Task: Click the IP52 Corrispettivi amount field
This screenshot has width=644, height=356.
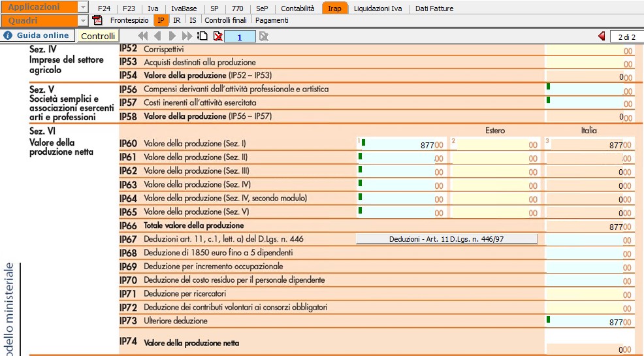Action: click(589, 50)
